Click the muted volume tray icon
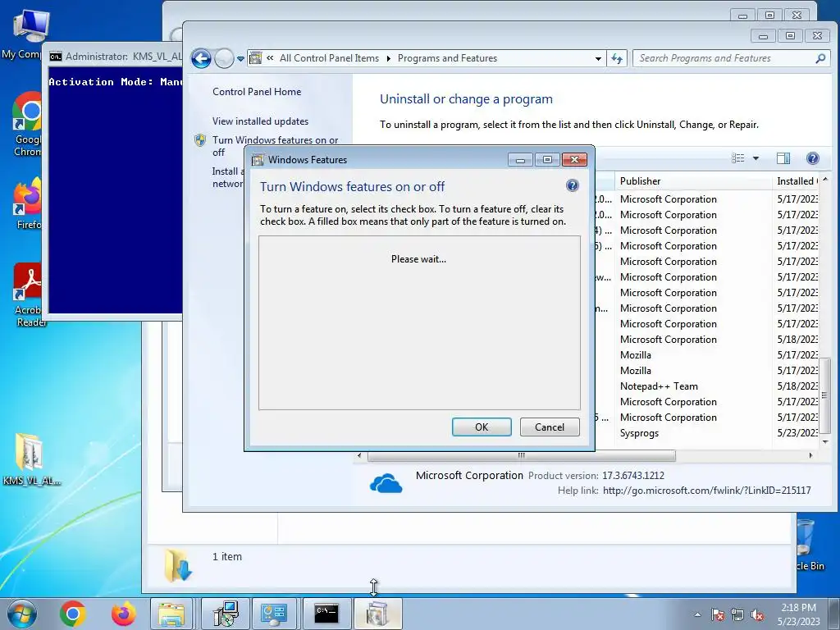The width and height of the screenshot is (840, 630). (757, 614)
